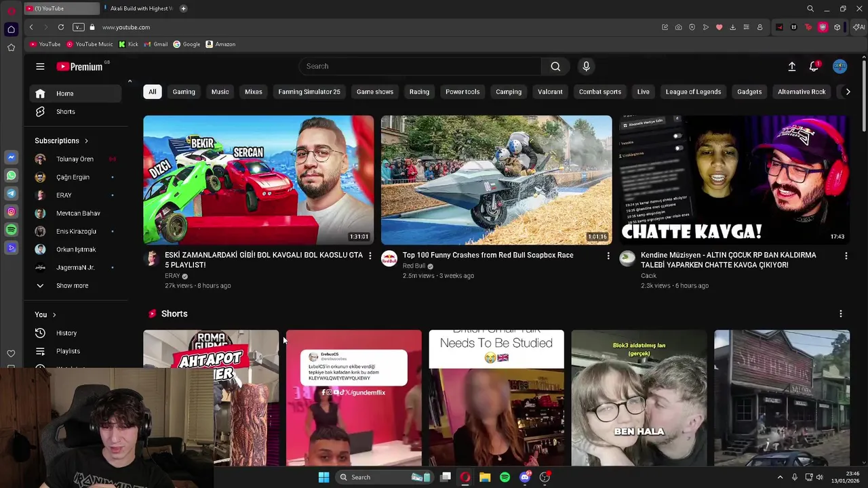
Task: Switch to the Akali Build browser tab
Action: (x=138, y=9)
